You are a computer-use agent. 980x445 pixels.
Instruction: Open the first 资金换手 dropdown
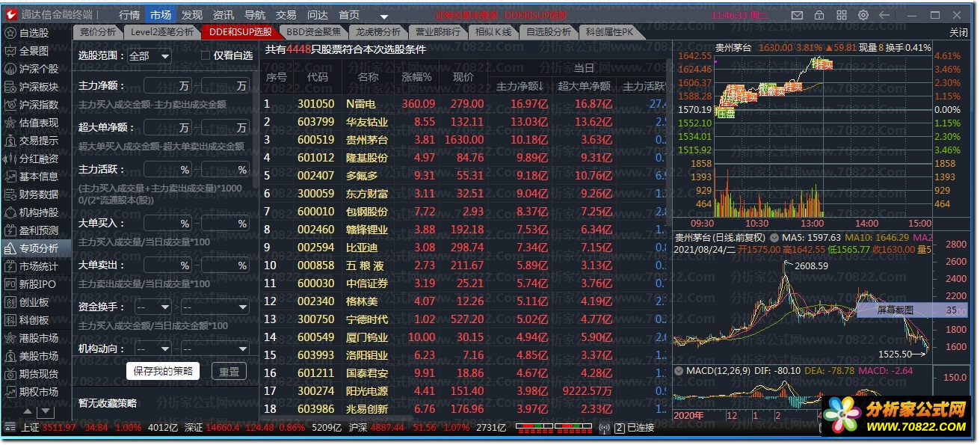(x=153, y=307)
